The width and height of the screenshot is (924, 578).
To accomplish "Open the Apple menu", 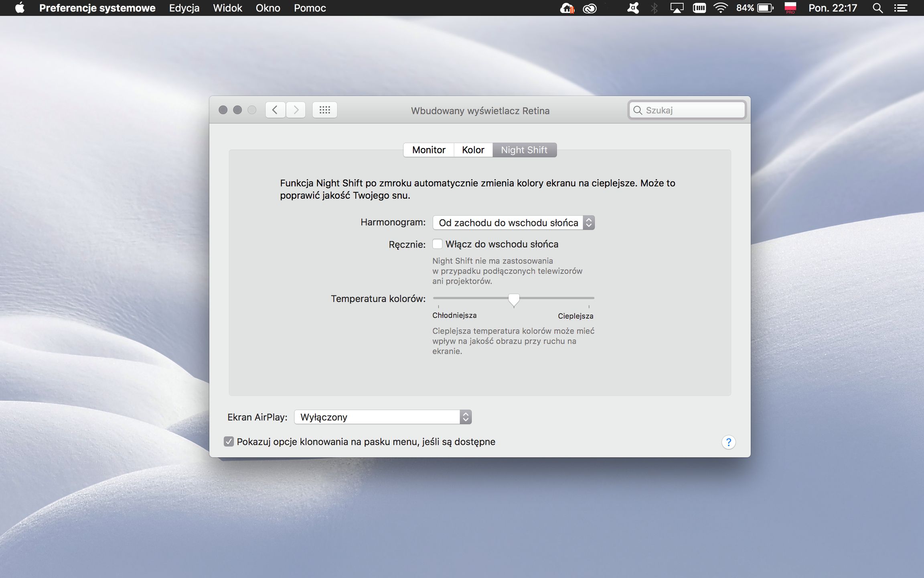I will (x=19, y=8).
